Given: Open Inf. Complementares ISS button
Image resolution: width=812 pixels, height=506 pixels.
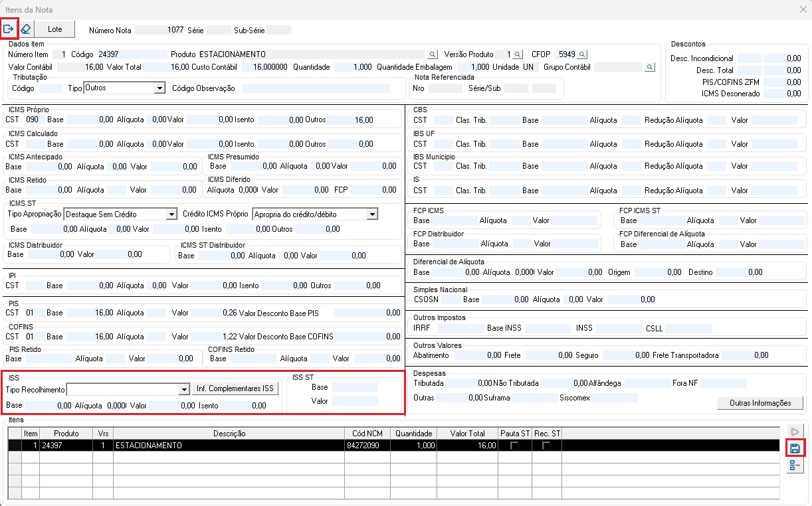Looking at the screenshot, I should [x=235, y=389].
